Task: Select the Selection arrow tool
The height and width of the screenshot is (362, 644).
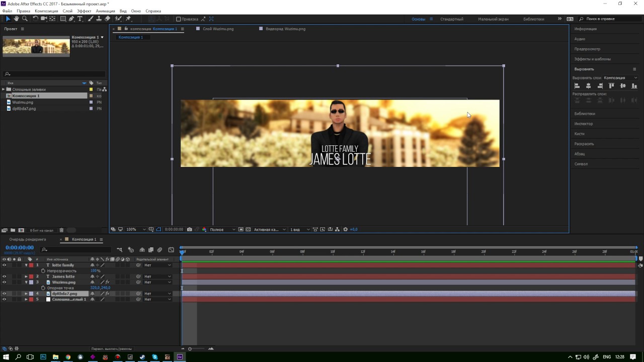Action: click(x=8, y=19)
